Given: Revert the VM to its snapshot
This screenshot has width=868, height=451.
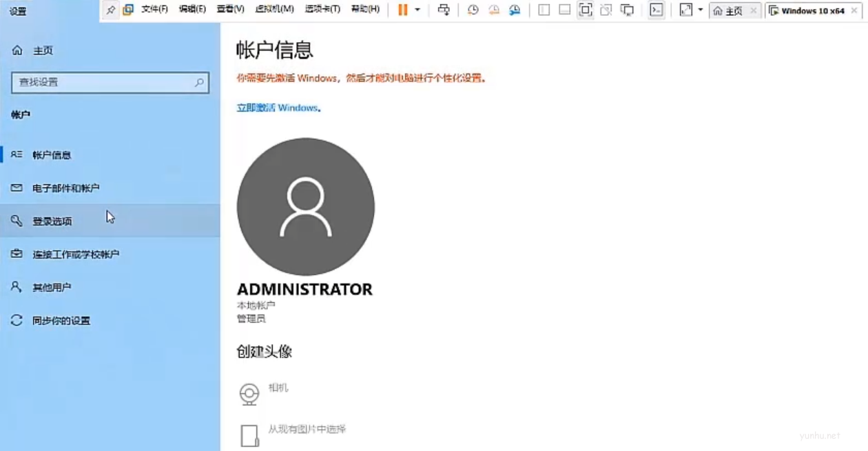Looking at the screenshot, I should tap(493, 10).
